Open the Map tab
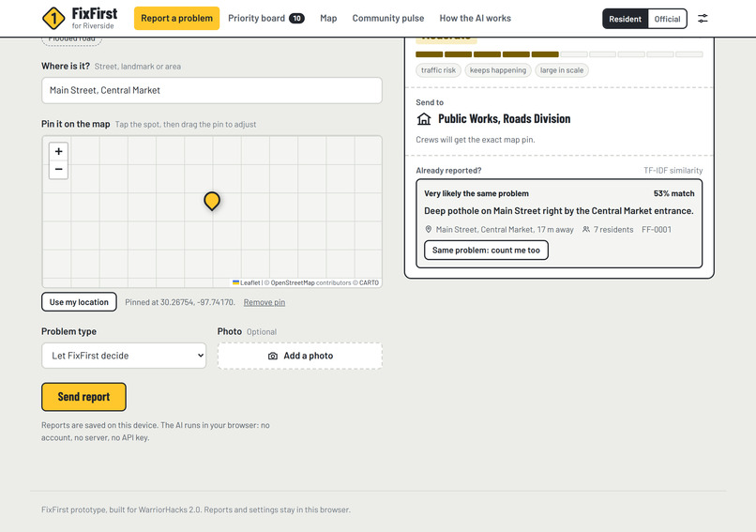 coord(328,19)
